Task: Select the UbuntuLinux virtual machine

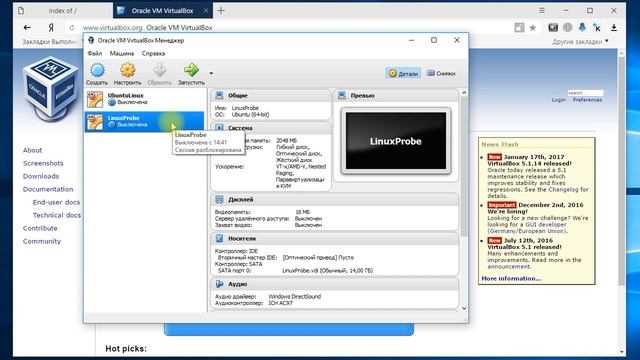Action: coord(144,99)
